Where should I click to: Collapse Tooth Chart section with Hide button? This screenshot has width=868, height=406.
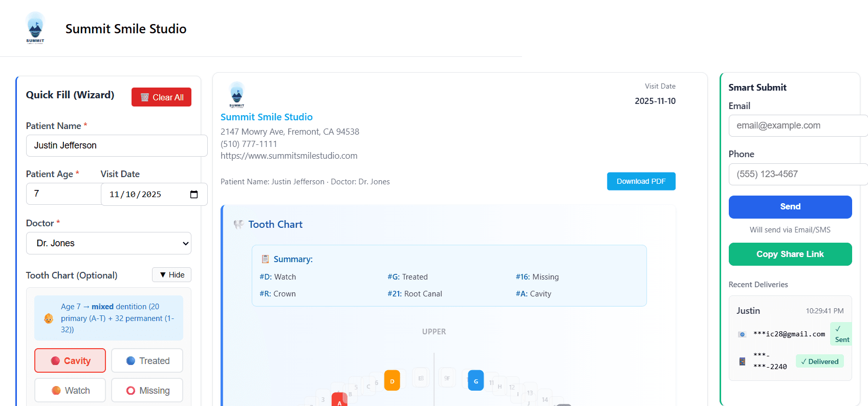171,274
